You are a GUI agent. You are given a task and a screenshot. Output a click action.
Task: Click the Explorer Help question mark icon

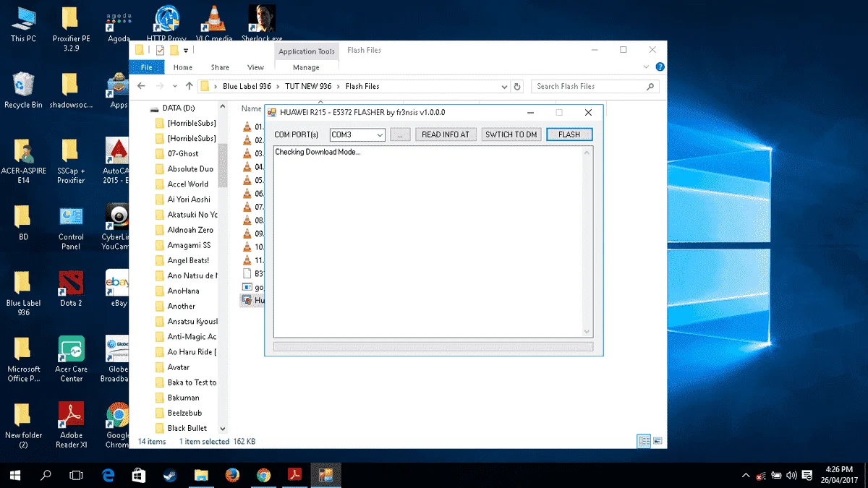point(660,67)
